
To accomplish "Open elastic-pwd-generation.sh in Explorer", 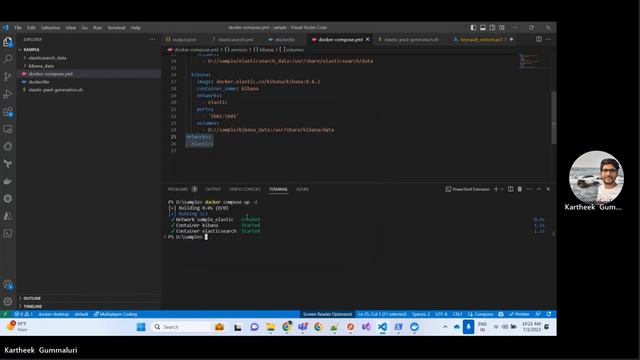I will (89, 90).
